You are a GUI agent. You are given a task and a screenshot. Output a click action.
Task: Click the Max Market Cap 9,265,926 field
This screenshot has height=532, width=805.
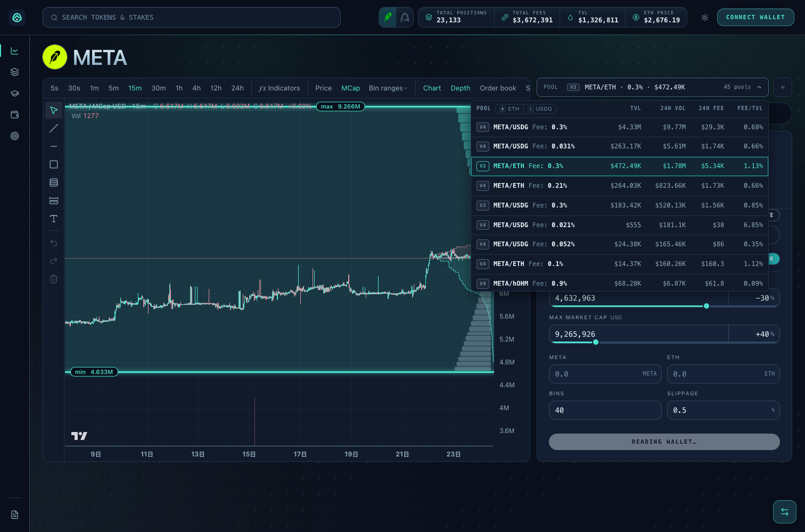click(639, 334)
